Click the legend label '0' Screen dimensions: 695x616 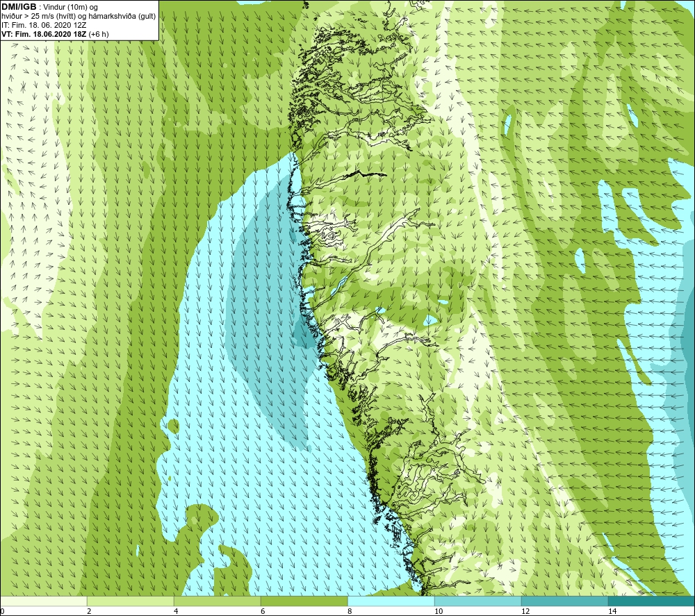[x=2, y=611]
